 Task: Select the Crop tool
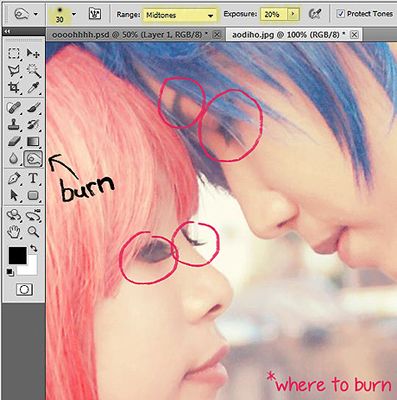pyautogui.click(x=14, y=88)
